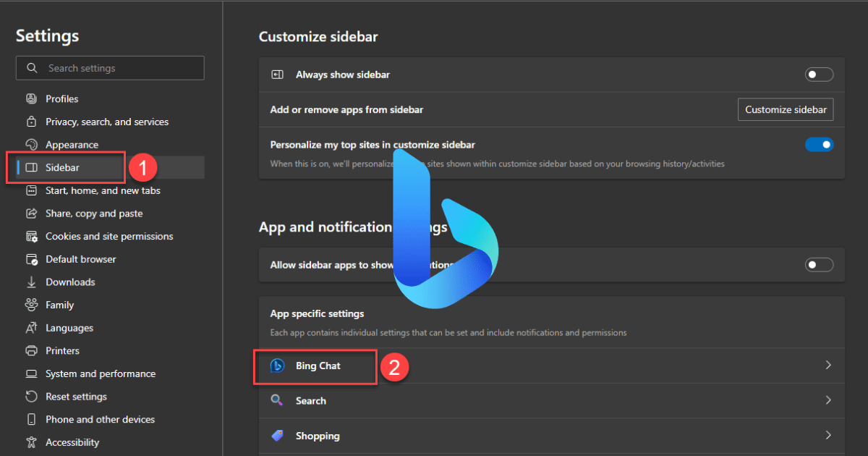Viewport: 868px width, 456px height.
Task: Click the Printers icon
Action: (x=31, y=351)
